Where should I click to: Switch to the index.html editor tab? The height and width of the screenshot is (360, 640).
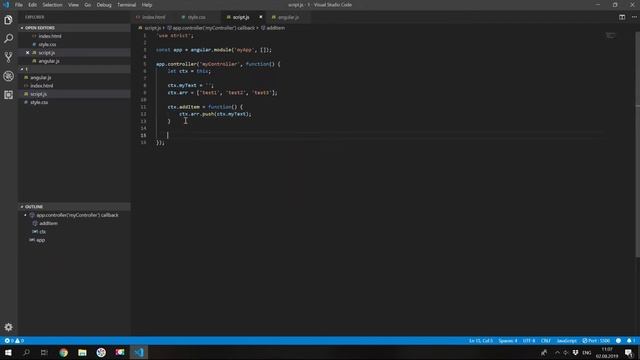tap(153, 17)
